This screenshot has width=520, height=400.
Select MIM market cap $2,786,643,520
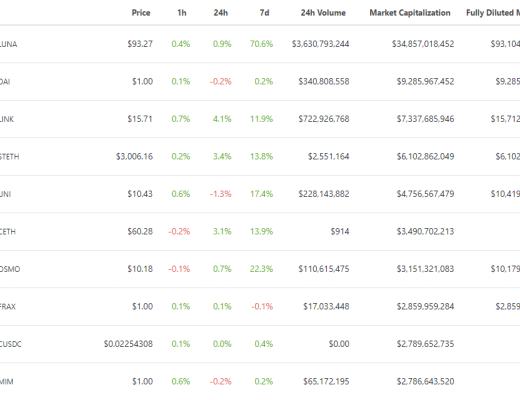[x=425, y=381]
